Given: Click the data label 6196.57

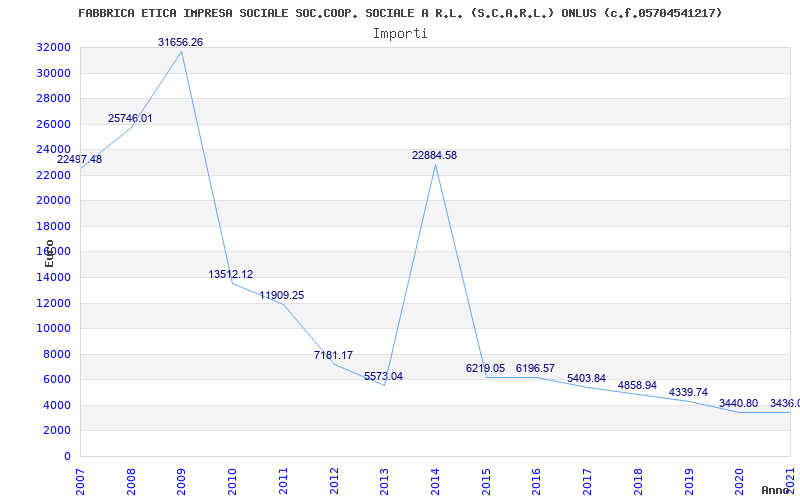Looking at the screenshot, I should pos(535,368).
